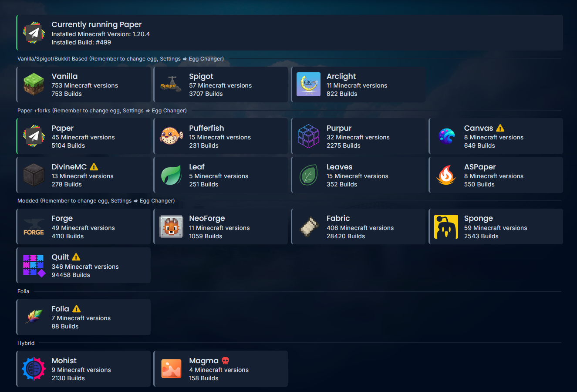Click '2130 Builds' under Mohist
Viewport: 577px width, 392px height.
tap(68, 378)
